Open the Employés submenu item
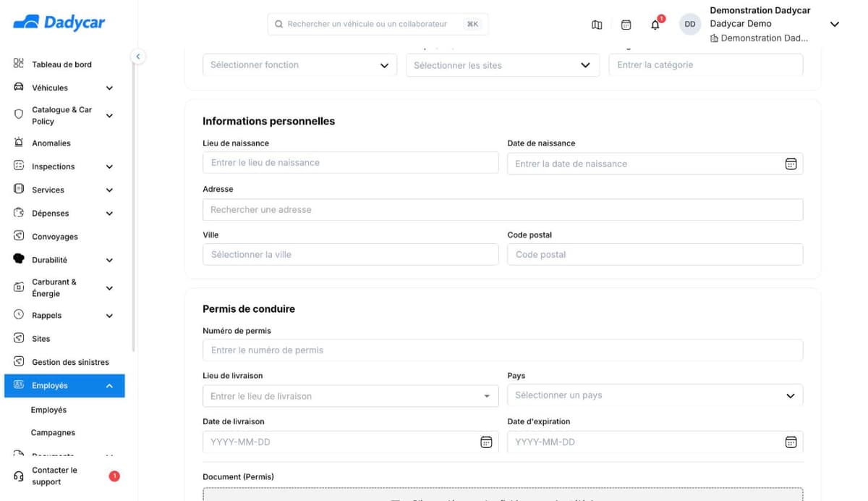 (48, 410)
